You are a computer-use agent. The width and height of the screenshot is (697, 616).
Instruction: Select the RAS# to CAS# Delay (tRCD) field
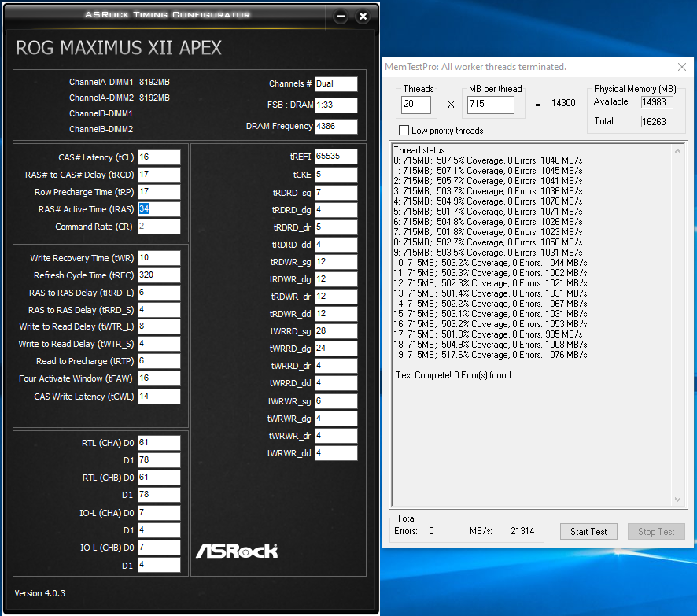pyautogui.click(x=159, y=174)
